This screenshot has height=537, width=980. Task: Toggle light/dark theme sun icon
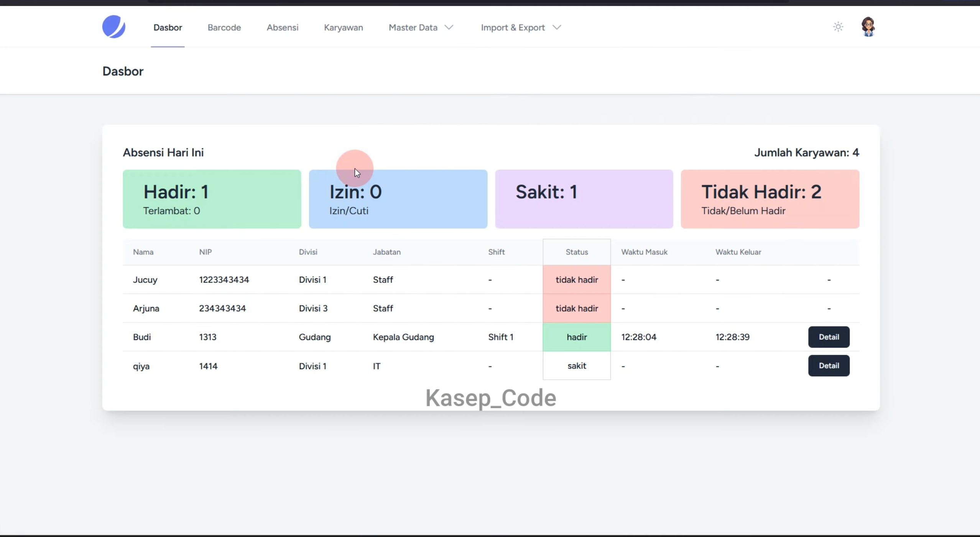click(x=838, y=27)
